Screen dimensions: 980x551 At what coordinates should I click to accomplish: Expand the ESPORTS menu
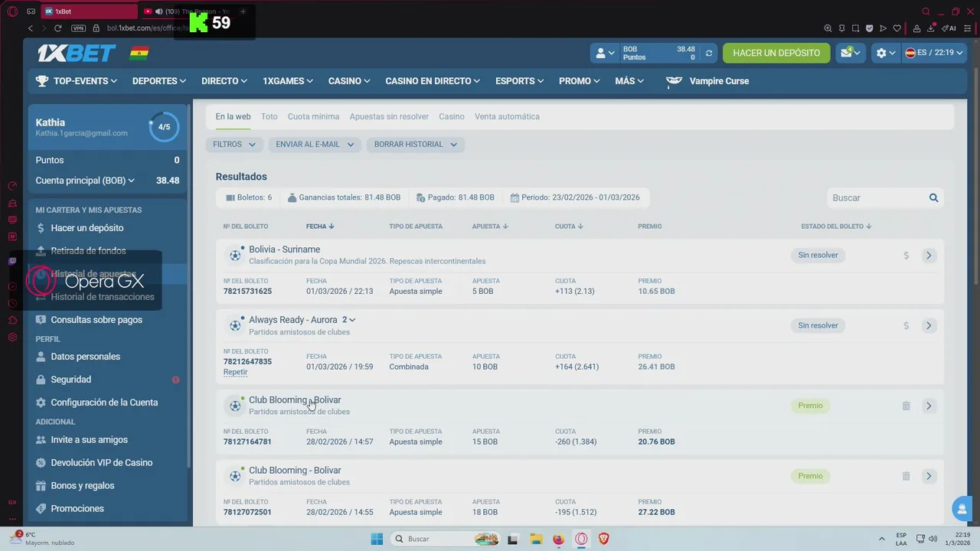tap(520, 81)
